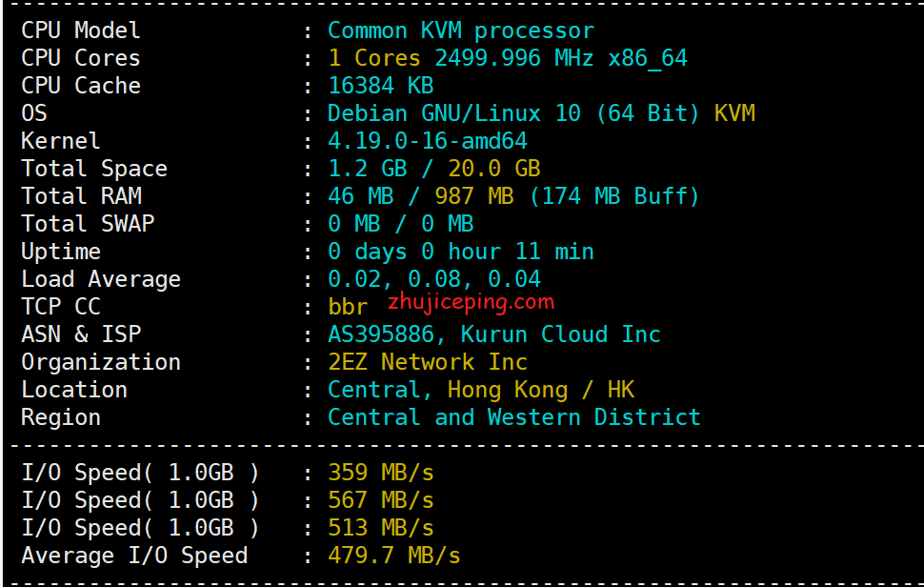The image size is (924, 587).
Task: Click the 'ASN & ISP' label
Action: point(81,334)
